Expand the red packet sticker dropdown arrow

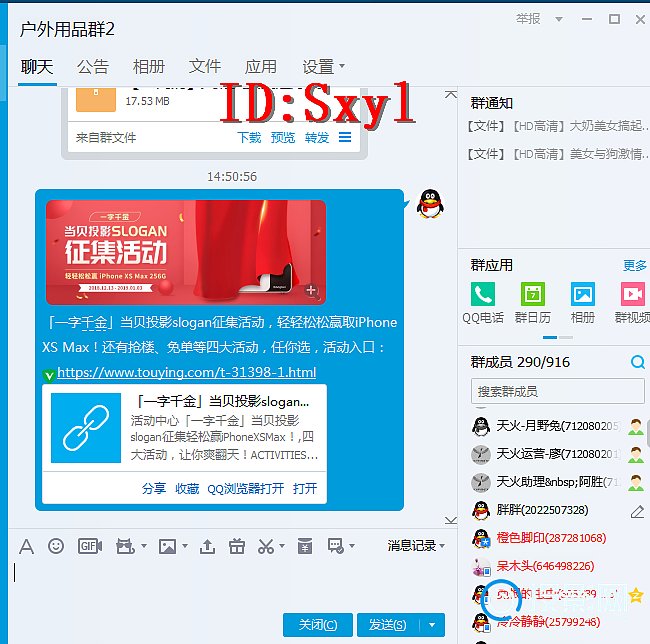click(x=144, y=546)
